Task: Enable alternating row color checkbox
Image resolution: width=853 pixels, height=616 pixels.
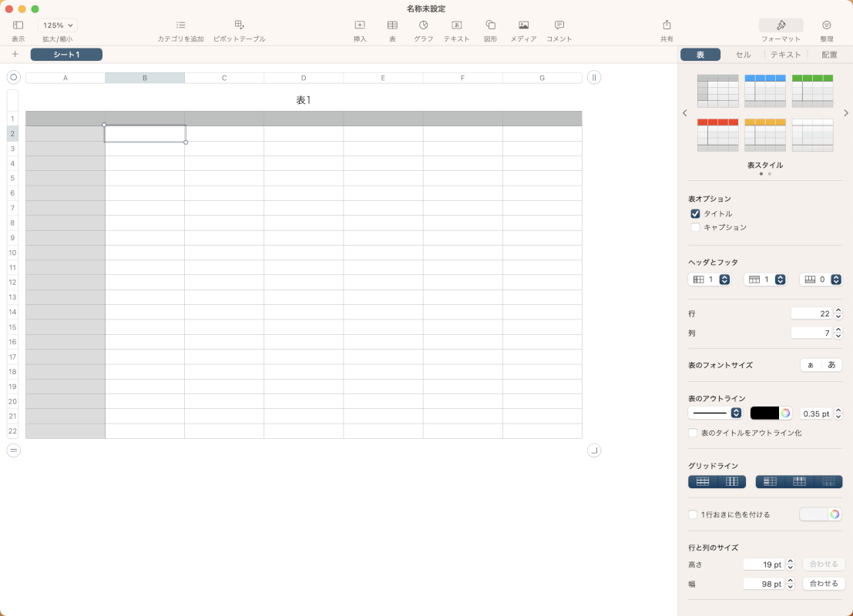Action: (693, 514)
